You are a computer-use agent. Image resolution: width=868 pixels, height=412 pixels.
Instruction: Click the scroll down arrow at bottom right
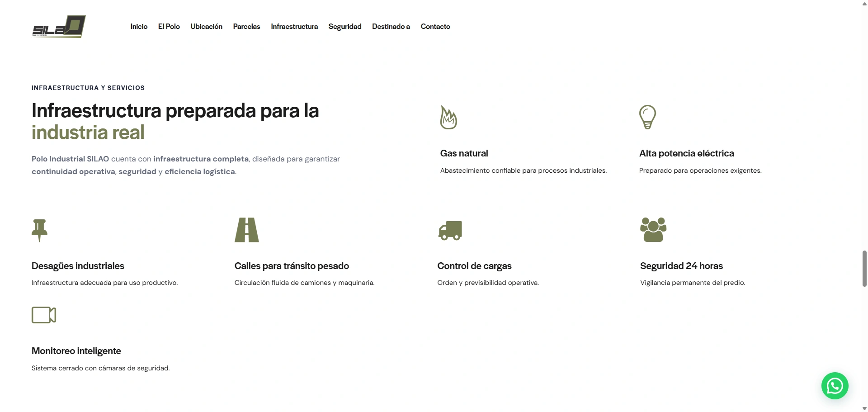(x=864, y=408)
